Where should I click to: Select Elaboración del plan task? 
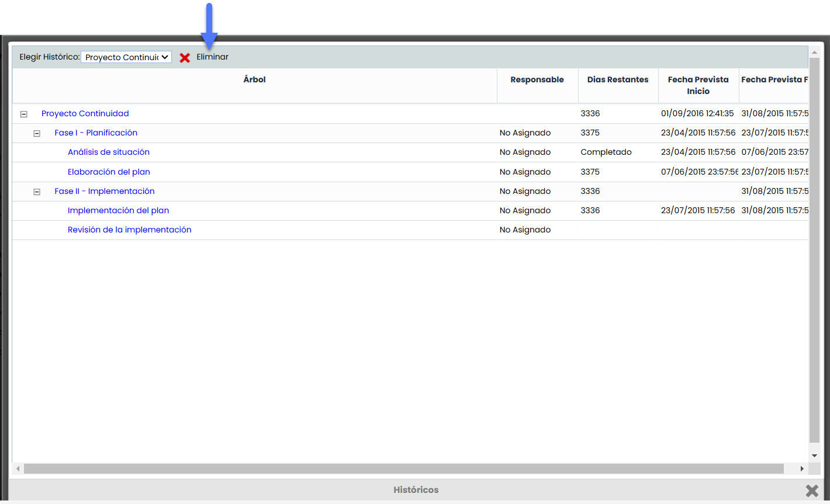click(109, 172)
